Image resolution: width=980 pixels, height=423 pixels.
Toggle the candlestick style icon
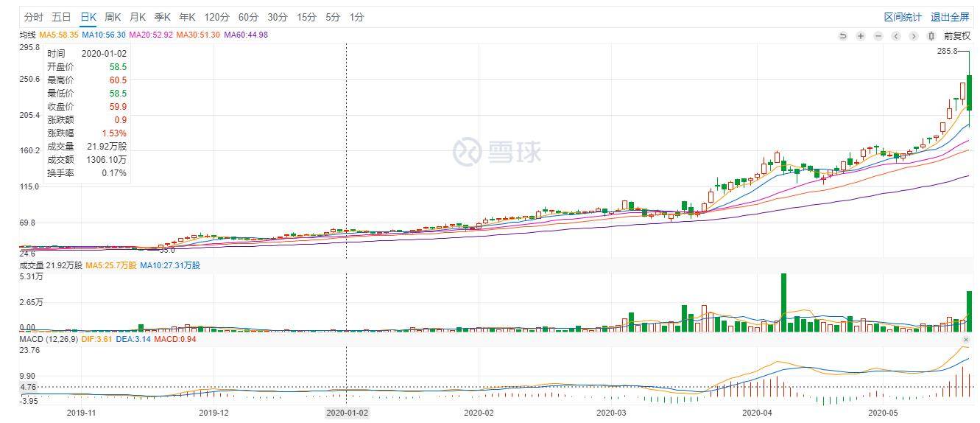tap(931, 35)
